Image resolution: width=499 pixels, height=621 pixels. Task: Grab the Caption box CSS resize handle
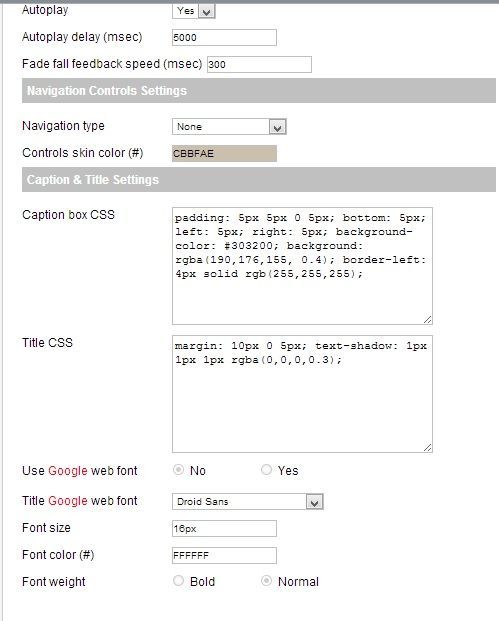[x=427, y=320]
